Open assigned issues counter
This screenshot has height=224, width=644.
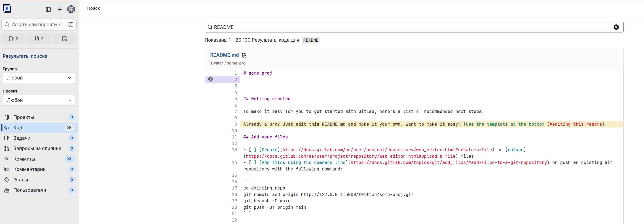coord(13,39)
